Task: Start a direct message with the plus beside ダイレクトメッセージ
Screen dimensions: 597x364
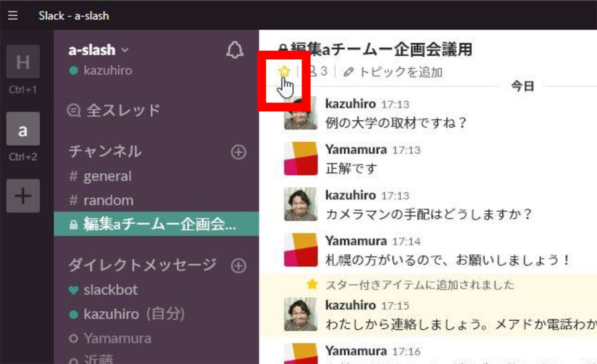Action: 239,266
